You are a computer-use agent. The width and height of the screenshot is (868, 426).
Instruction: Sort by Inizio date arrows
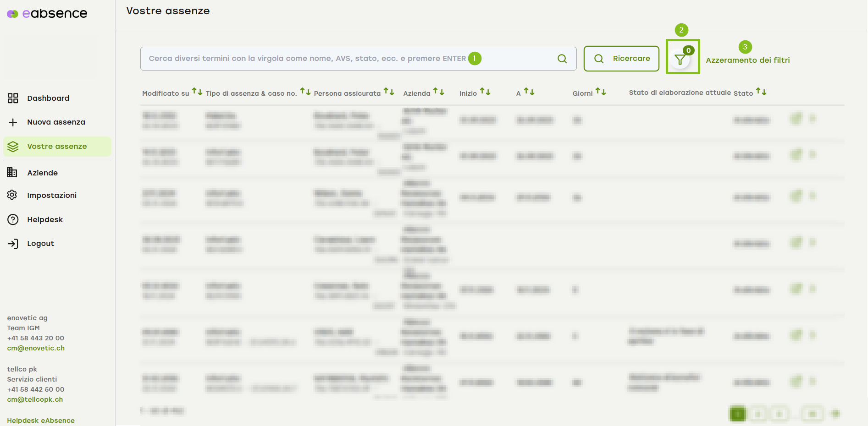(x=485, y=92)
